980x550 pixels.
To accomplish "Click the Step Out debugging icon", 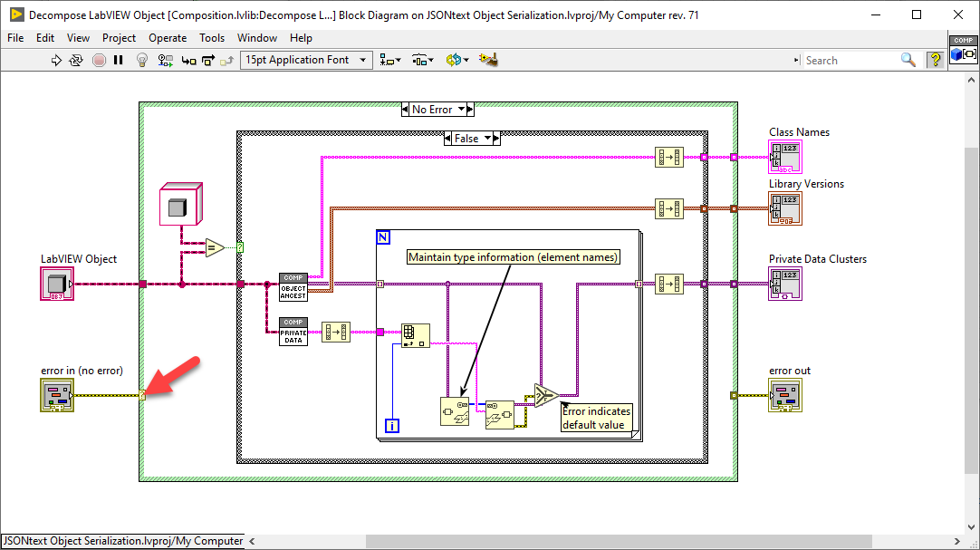I will 226,60.
